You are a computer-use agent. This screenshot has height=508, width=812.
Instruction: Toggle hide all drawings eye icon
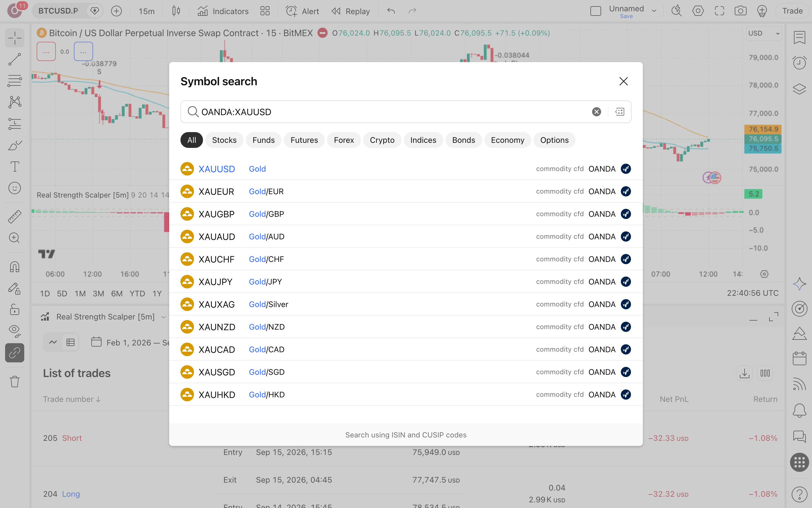pos(14,331)
